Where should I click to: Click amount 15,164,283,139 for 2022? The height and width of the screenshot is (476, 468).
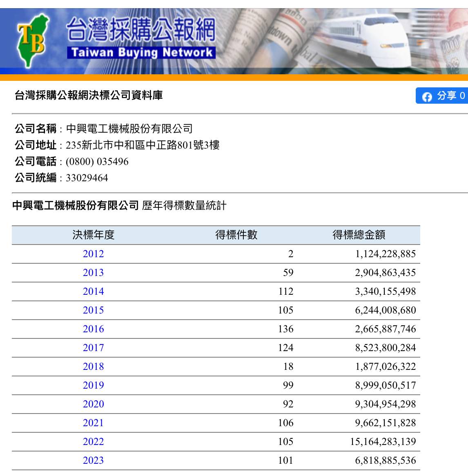(x=383, y=442)
